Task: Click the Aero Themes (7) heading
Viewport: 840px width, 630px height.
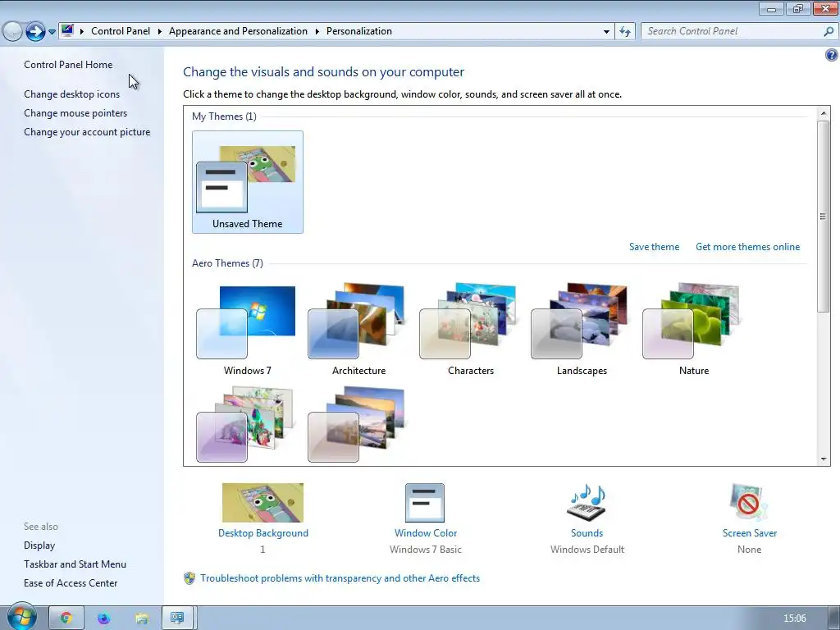Action: (227, 263)
